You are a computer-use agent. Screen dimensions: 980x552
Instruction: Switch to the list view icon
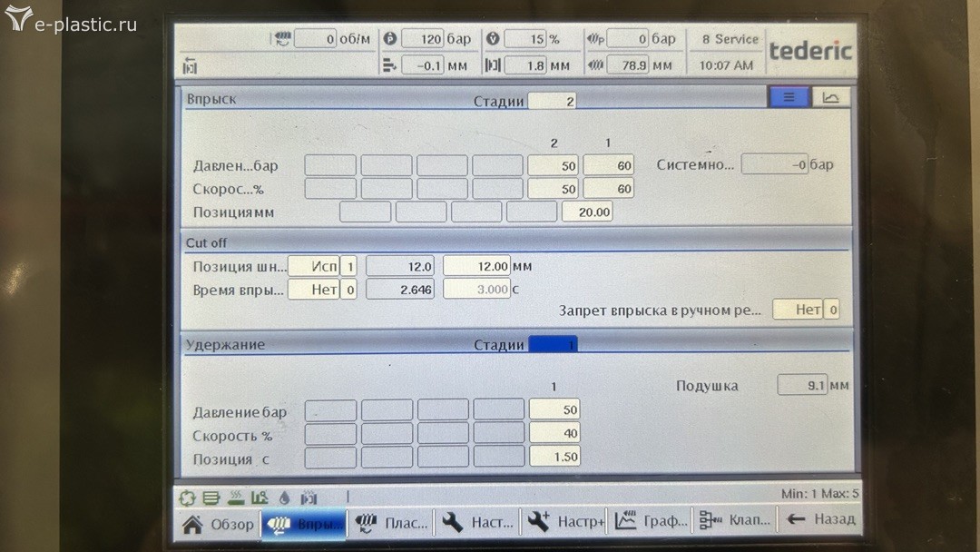[x=789, y=97]
